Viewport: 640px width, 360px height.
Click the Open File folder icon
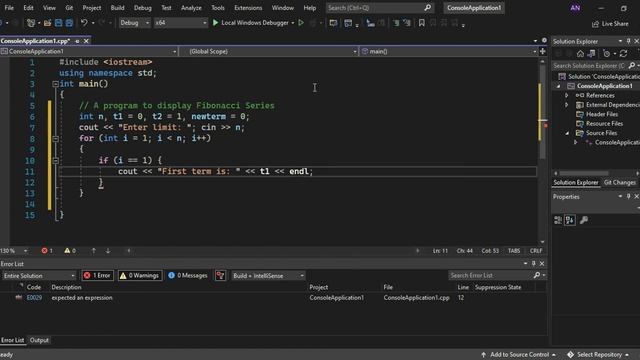click(47, 23)
